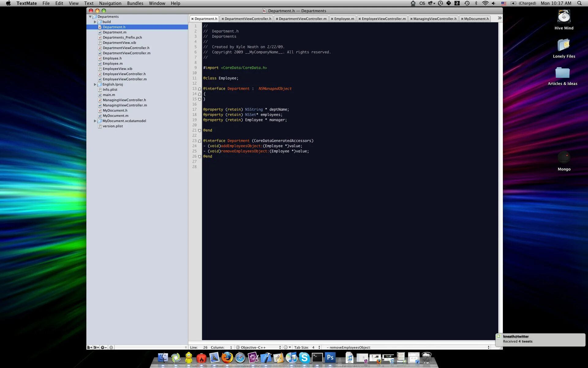Toggle the fold marker on line 15

point(200,99)
